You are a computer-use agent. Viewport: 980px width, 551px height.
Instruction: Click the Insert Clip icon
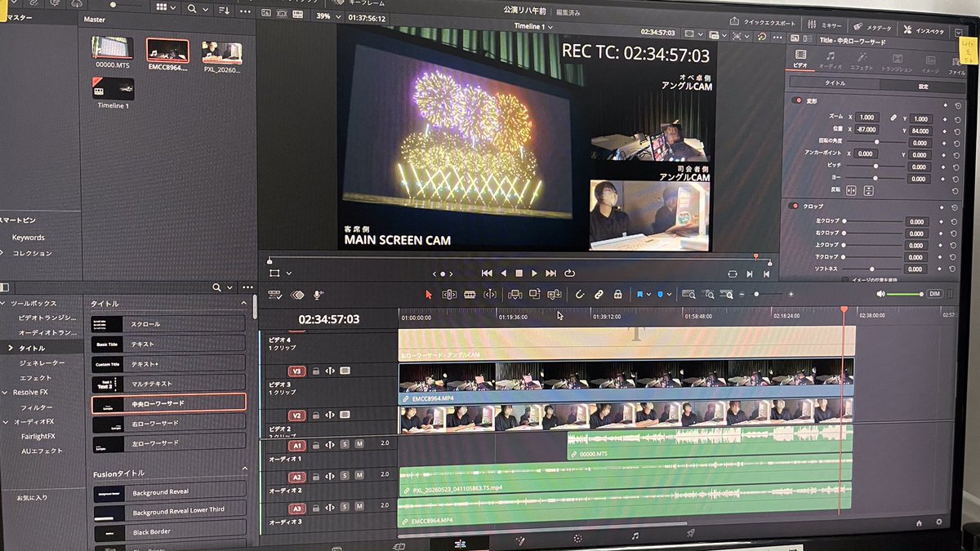pyautogui.click(x=515, y=294)
